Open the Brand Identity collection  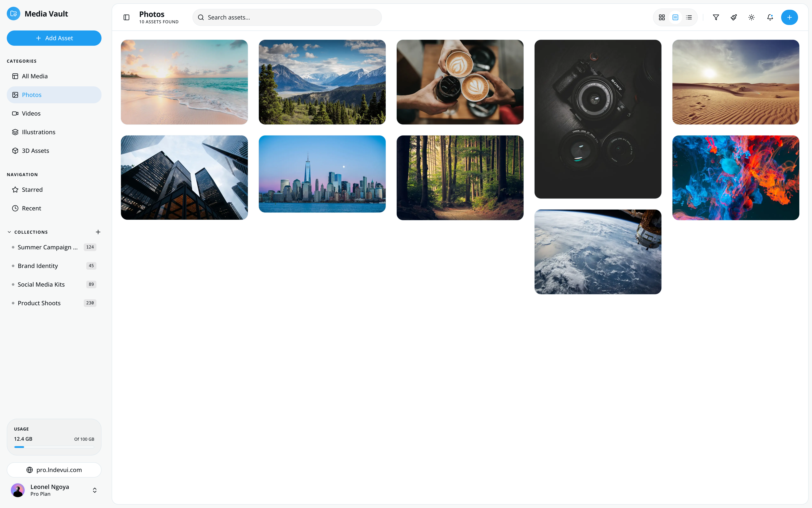point(54,266)
